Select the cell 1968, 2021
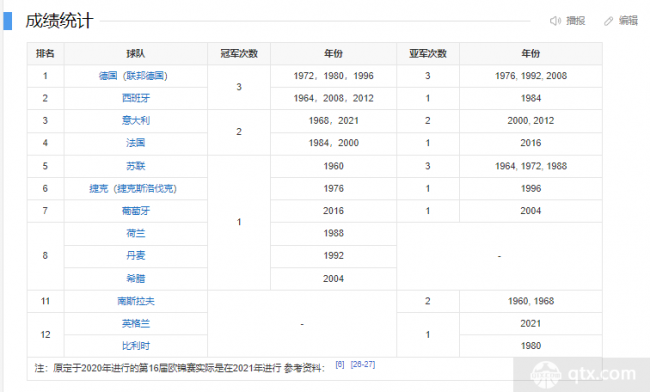The width and height of the screenshot is (650, 392). [334, 121]
